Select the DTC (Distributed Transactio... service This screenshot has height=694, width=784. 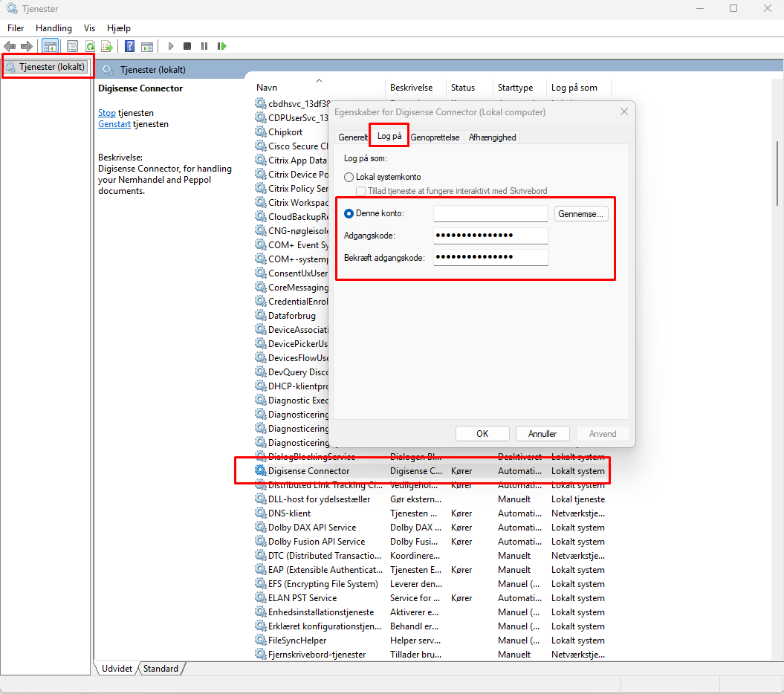(325, 556)
